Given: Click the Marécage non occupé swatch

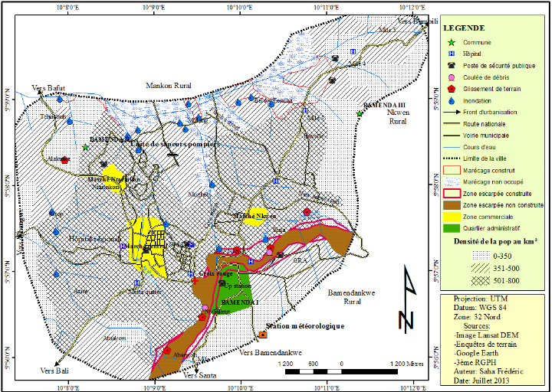Looking at the screenshot, I should [x=452, y=181].
